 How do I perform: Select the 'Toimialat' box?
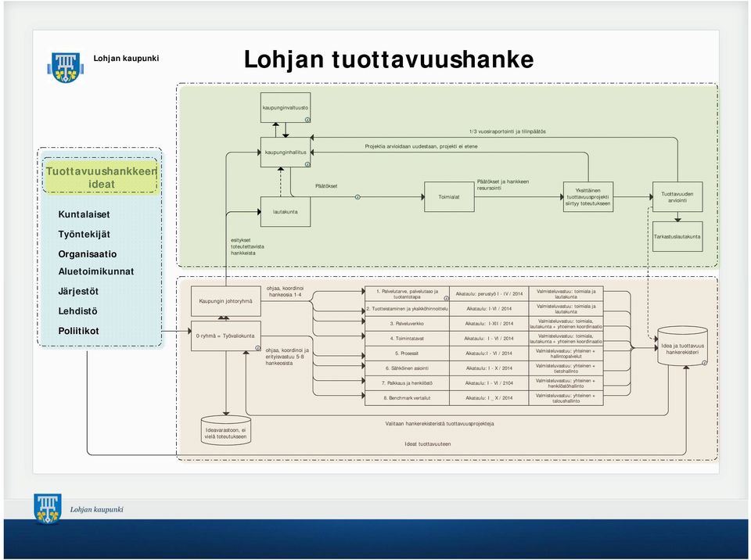pos(449,197)
